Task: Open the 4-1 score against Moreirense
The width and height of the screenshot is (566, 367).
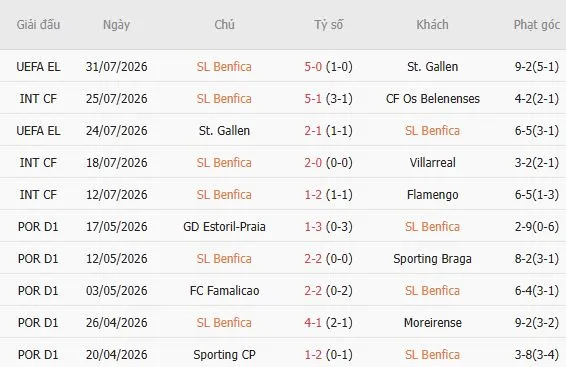Action: [x=313, y=323]
